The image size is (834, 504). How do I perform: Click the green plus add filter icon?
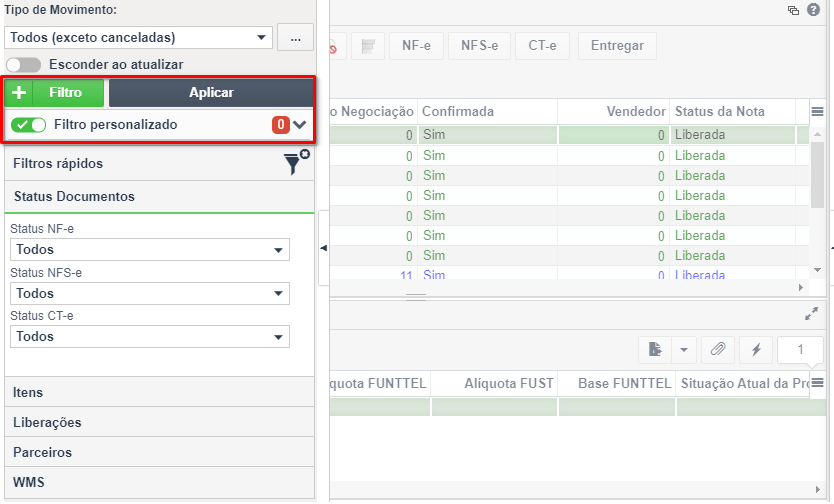pos(19,93)
